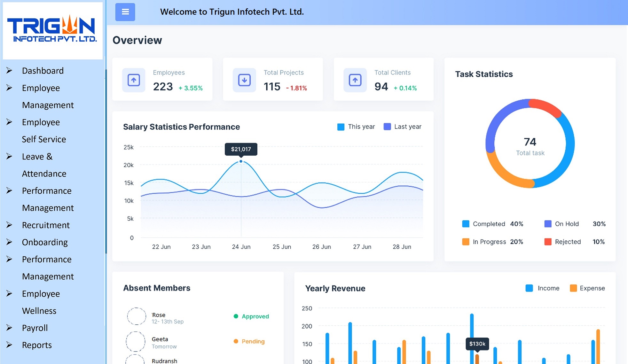Expand the Employee Management arrow
The height and width of the screenshot is (364, 628).
click(9, 88)
